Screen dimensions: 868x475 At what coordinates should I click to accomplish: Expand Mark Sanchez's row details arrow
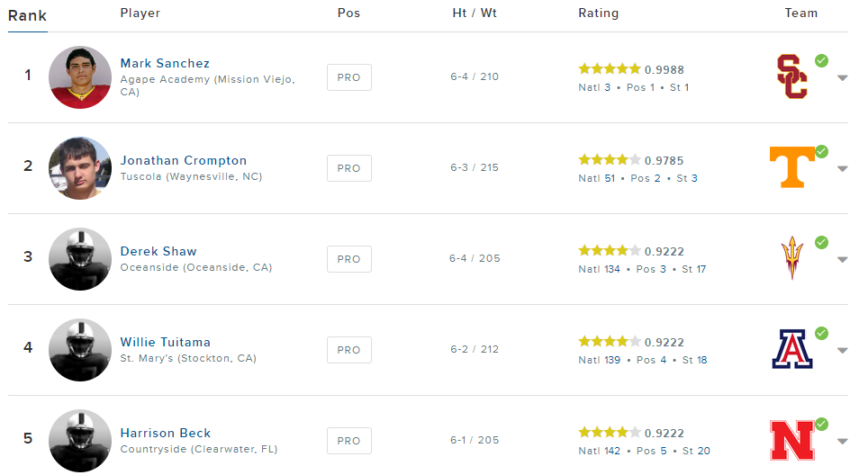click(x=842, y=77)
